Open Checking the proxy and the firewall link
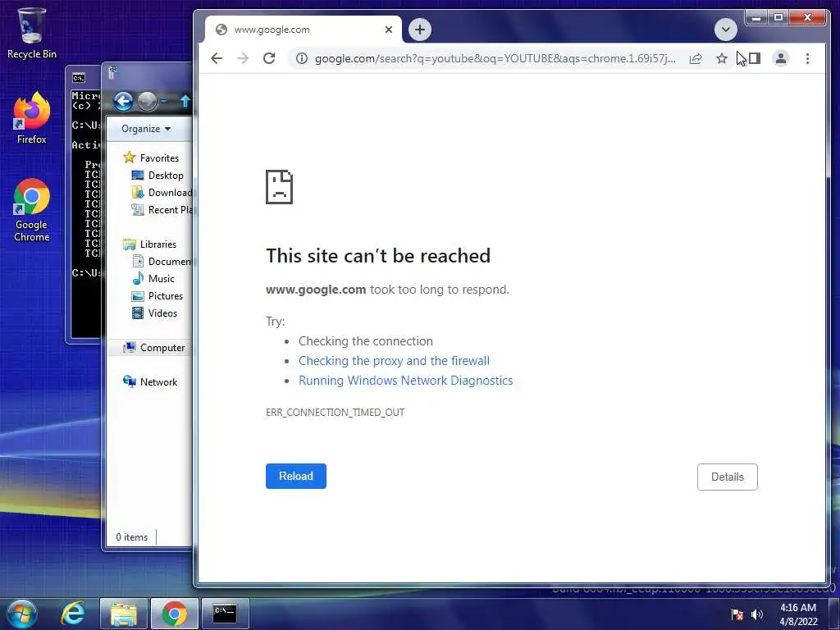This screenshot has height=630, width=840. point(394,361)
